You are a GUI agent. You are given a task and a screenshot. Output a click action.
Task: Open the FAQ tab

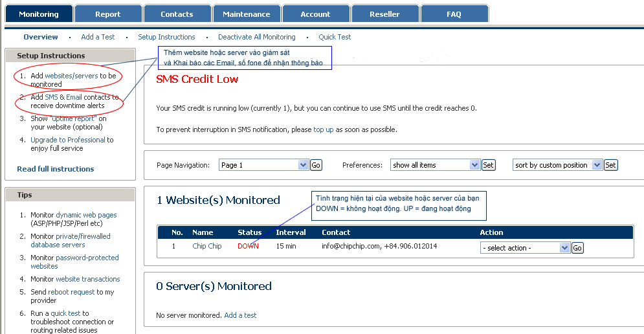point(454,14)
